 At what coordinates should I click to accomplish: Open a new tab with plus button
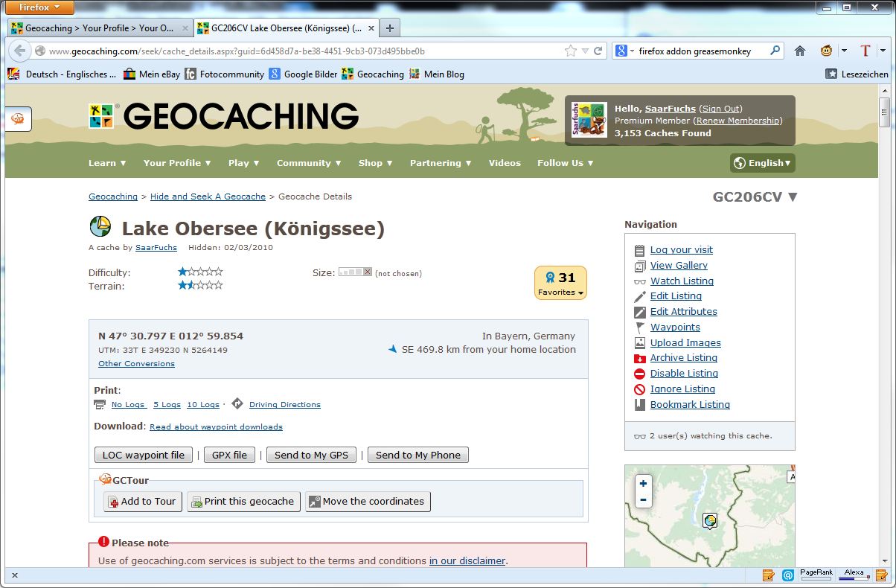tap(389, 28)
